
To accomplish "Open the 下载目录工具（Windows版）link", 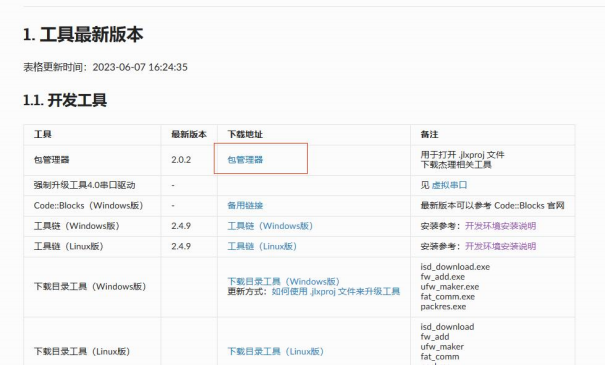I will pyautogui.click(x=283, y=282).
